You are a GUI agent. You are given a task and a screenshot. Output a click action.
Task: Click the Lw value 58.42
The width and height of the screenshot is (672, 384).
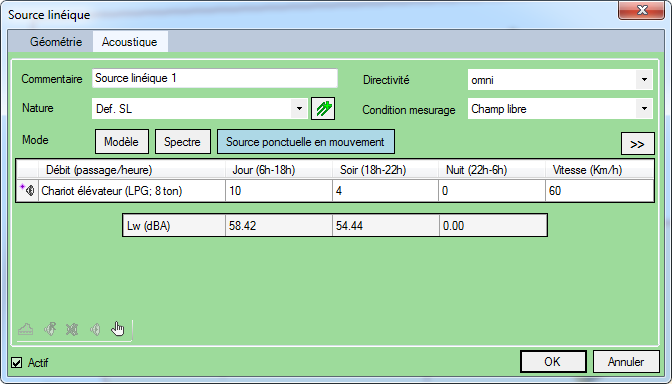(279, 225)
